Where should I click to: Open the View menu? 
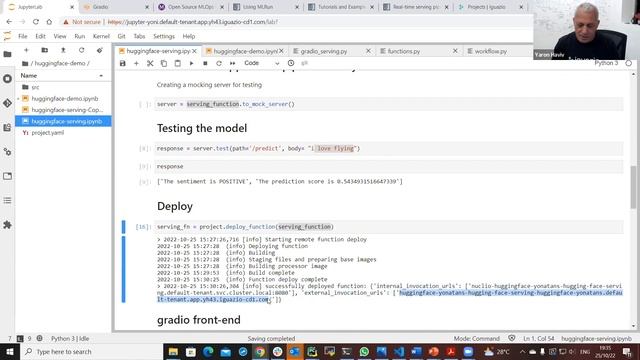pos(60,36)
